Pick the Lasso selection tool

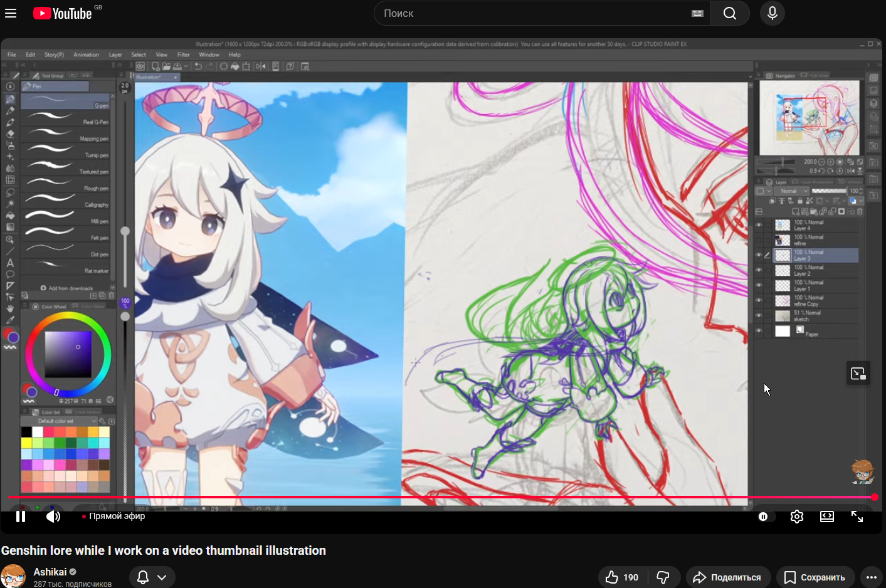(x=10, y=192)
